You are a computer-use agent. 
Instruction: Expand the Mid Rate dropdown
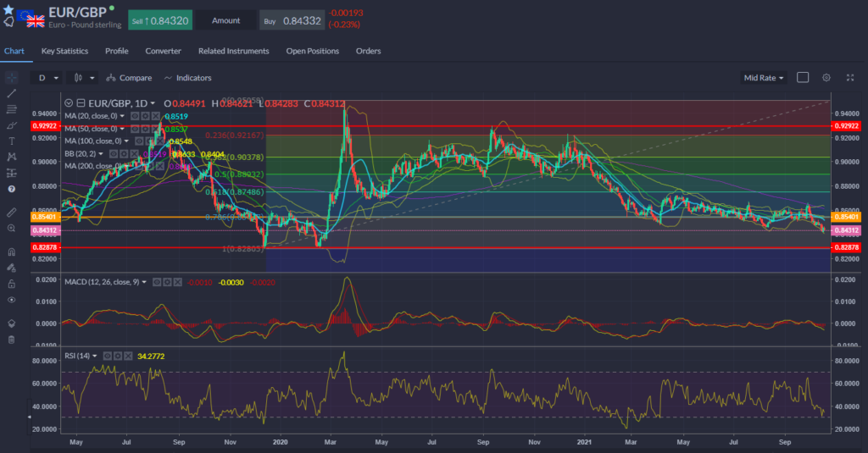pyautogui.click(x=763, y=77)
